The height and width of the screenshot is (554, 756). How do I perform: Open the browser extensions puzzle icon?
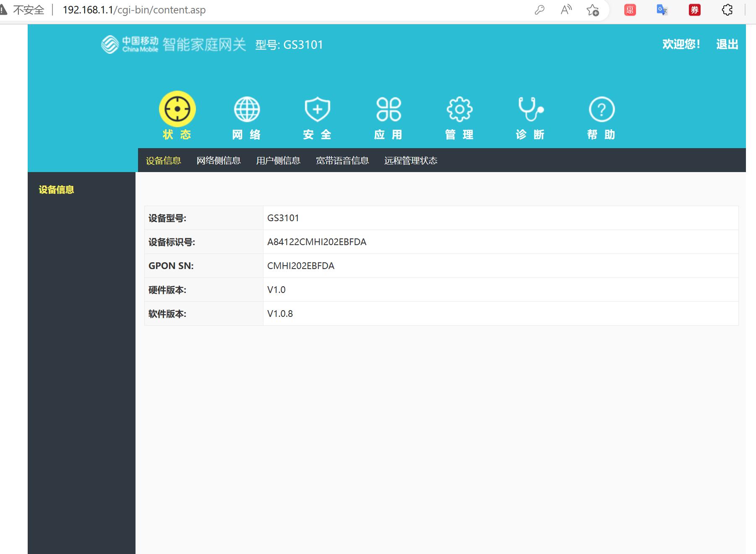(x=727, y=10)
